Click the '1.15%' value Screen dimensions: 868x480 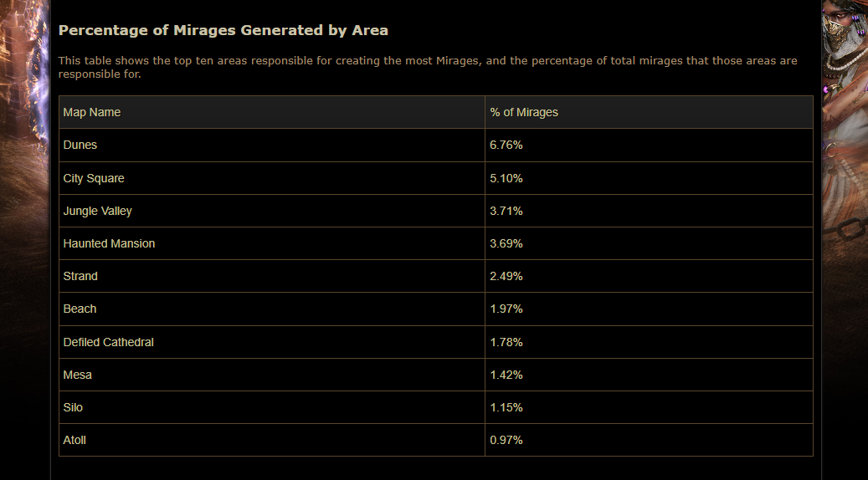click(506, 407)
